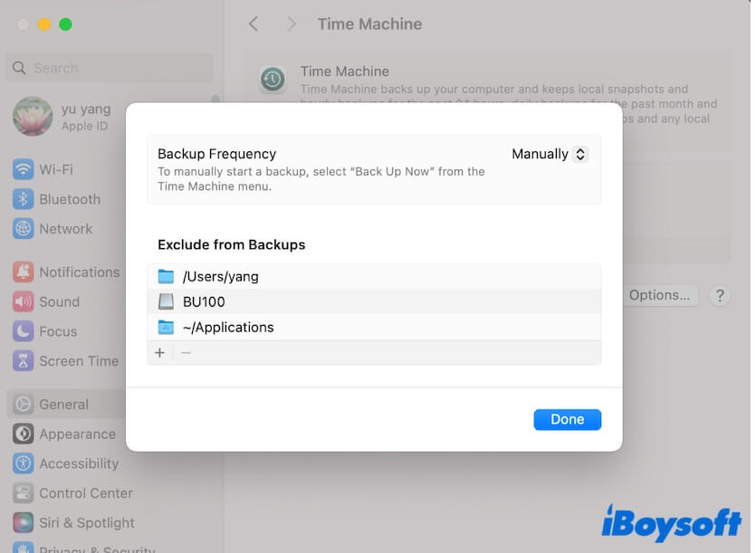Click the plus button to add exclusion
Viewport: 756px width, 553px height.
click(160, 353)
